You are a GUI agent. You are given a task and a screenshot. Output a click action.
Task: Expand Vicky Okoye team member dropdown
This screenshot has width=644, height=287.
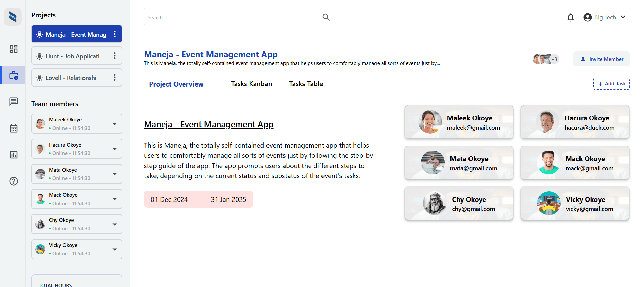(115, 249)
